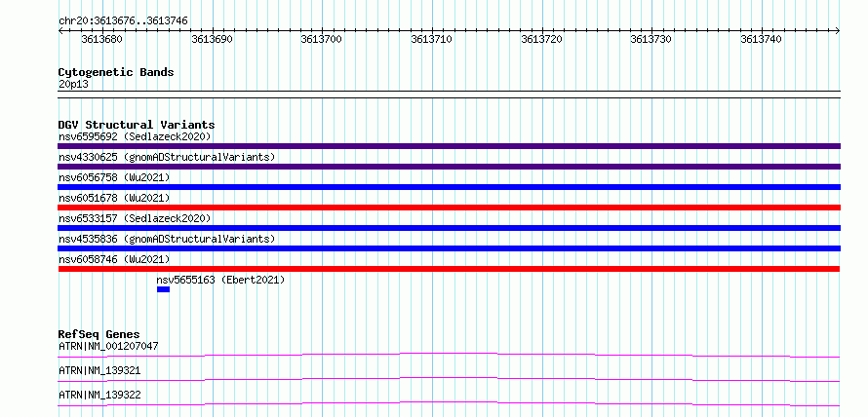Screen dimensions: 868x417
Task: Click ruler position 3613700
Action: pos(322,39)
